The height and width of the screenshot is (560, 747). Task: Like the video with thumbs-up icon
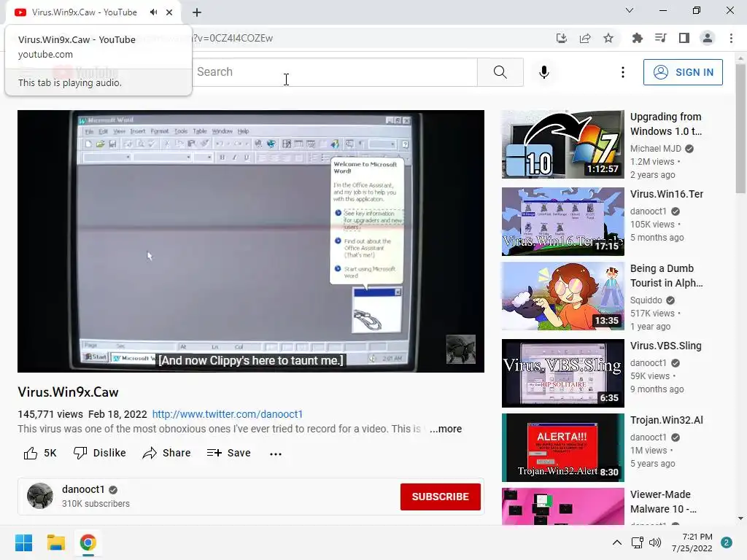pos(31,453)
